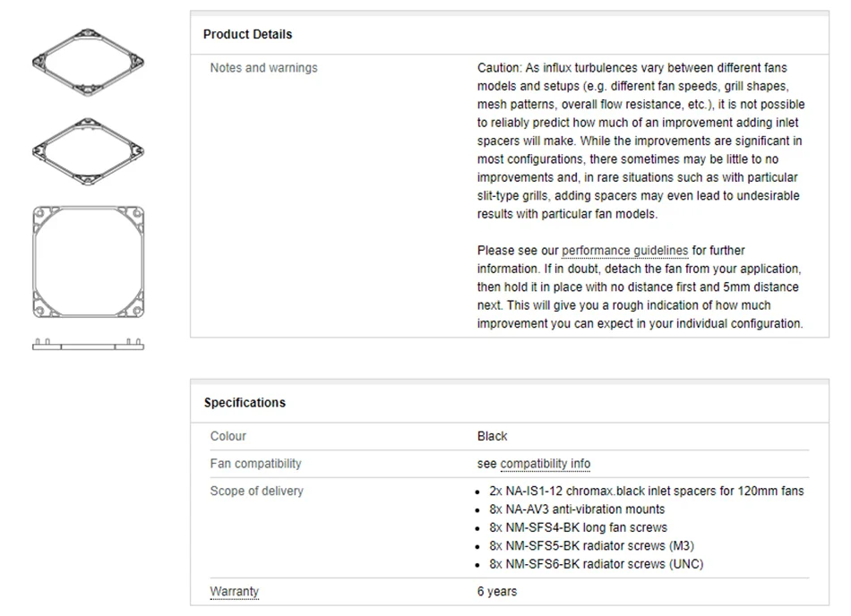Select the NA-AV3 anti-vibration mounts item
Image resolution: width=851 pixels, height=616 pixels.
(x=577, y=509)
